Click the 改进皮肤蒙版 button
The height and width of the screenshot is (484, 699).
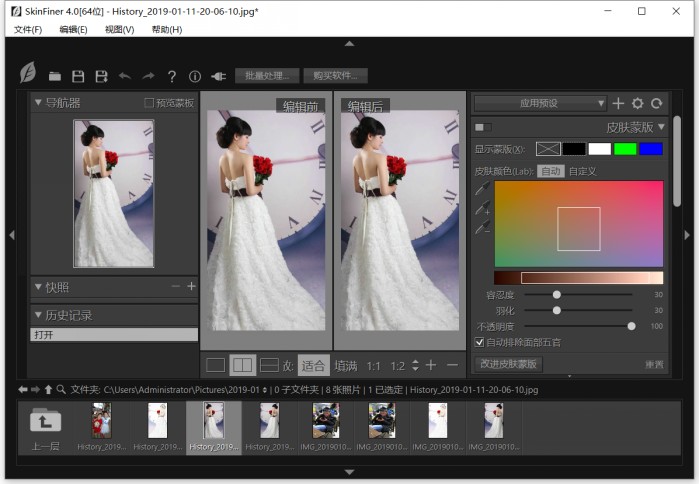tap(508, 364)
